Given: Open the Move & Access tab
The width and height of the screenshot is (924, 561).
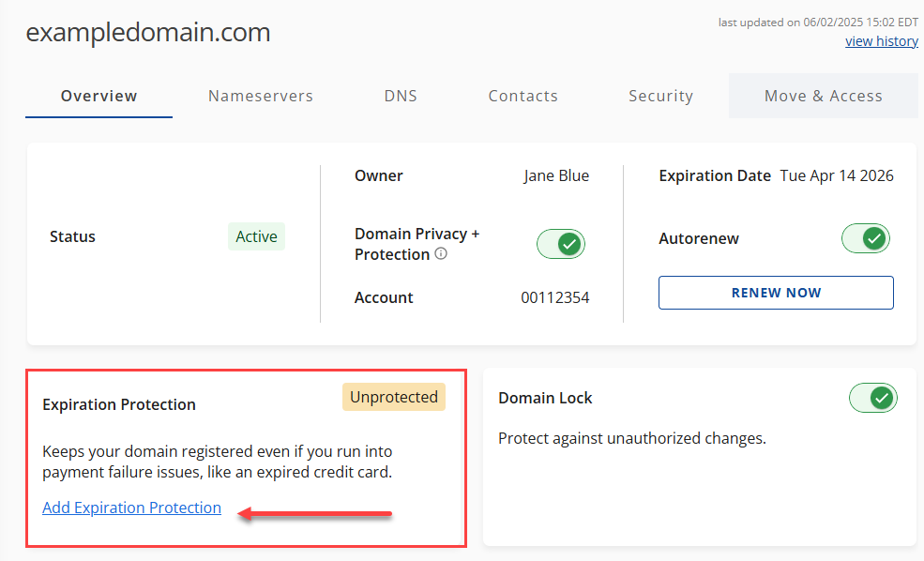Looking at the screenshot, I should [823, 96].
